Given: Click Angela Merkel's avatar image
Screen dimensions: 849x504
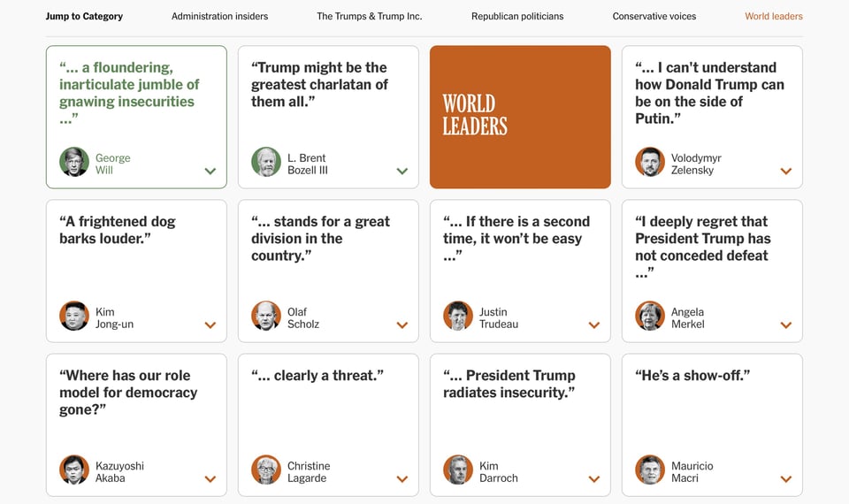Looking at the screenshot, I should [650, 316].
